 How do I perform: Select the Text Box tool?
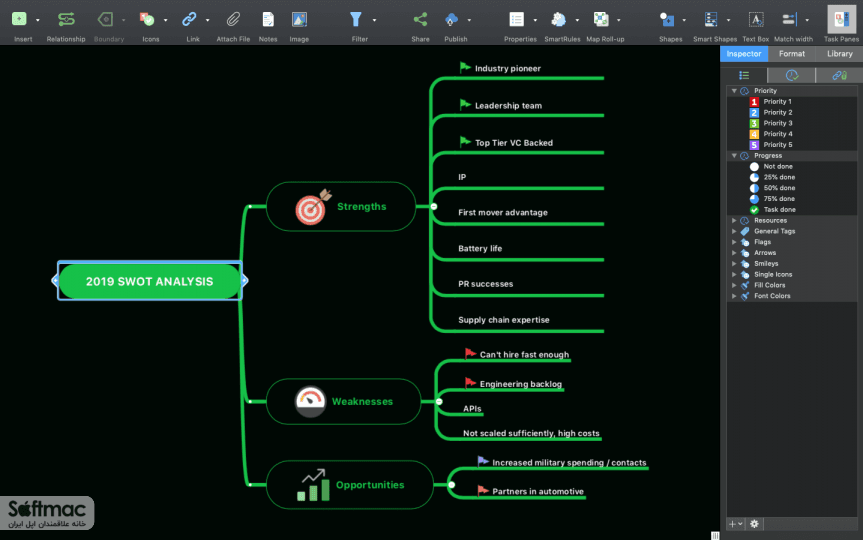click(756, 19)
